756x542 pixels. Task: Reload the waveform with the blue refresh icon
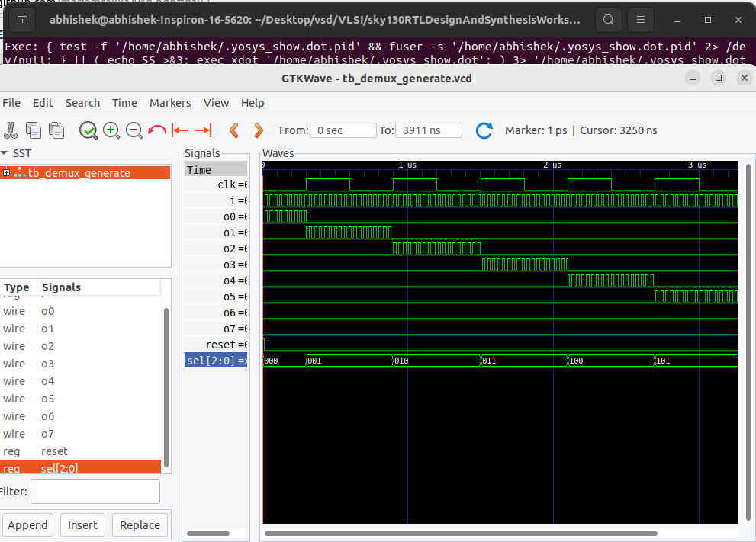[484, 130]
